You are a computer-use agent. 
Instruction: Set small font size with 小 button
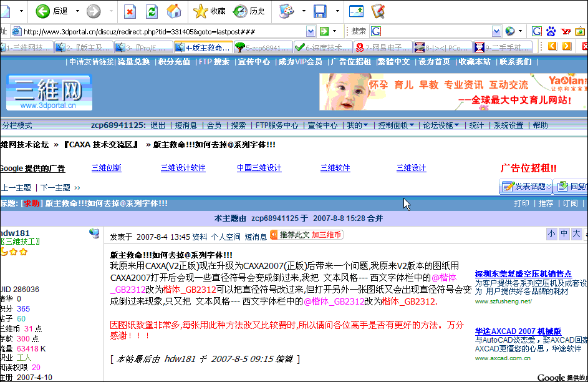(x=551, y=234)
